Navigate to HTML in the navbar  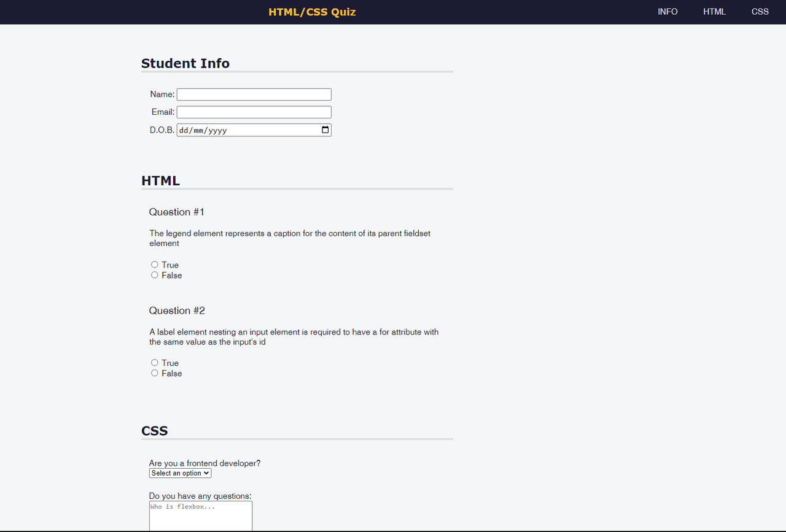(x=714, y=12)
